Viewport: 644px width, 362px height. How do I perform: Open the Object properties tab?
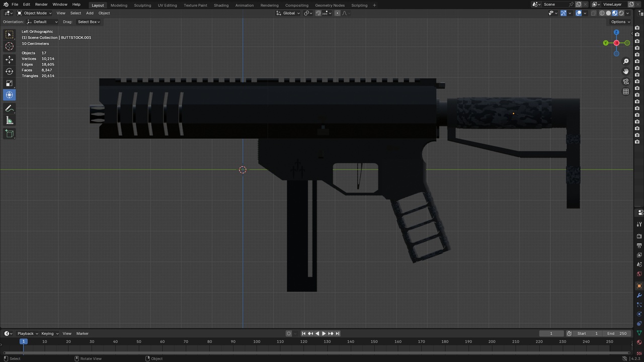tap(639, 286)
